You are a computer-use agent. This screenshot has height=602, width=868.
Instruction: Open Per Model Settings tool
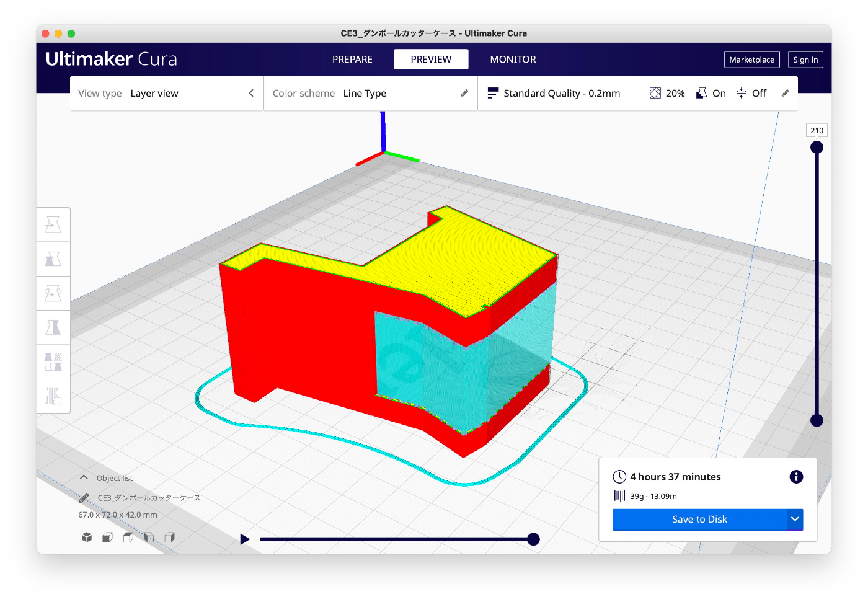[x=53, y=361]
